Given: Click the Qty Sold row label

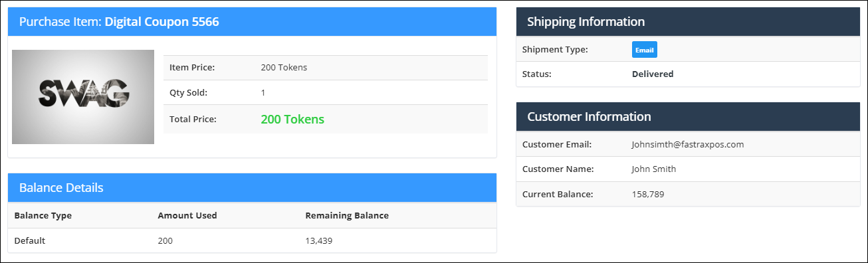Looking at the screenshot, I should 189,93.
